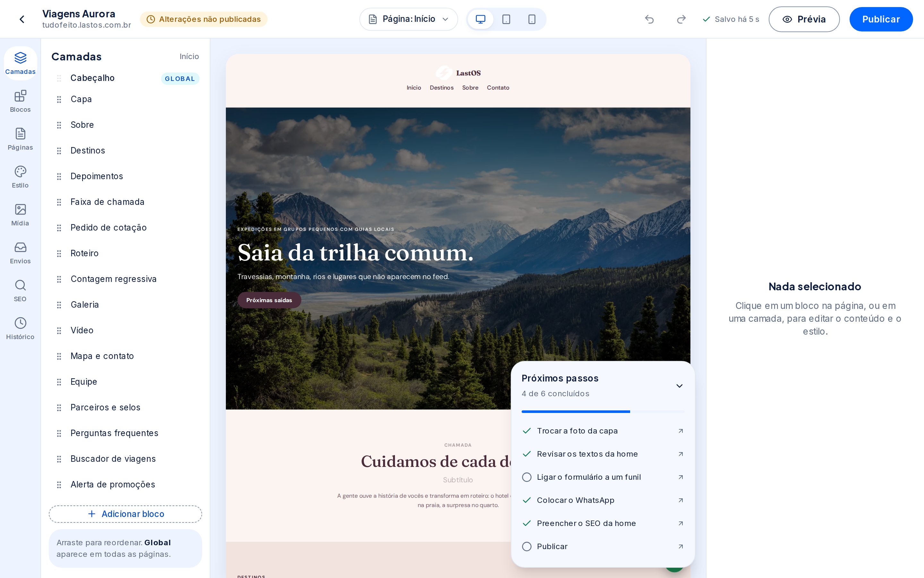Click Início menu link in site preview

tap(414, 88)
